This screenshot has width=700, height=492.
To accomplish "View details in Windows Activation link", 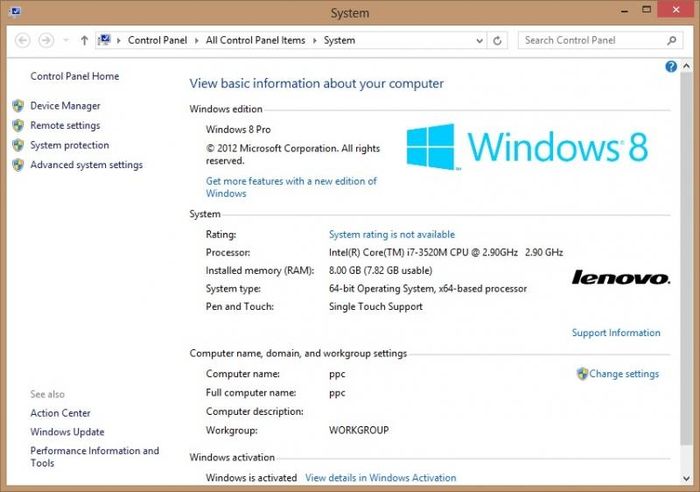I will [381, 478].
